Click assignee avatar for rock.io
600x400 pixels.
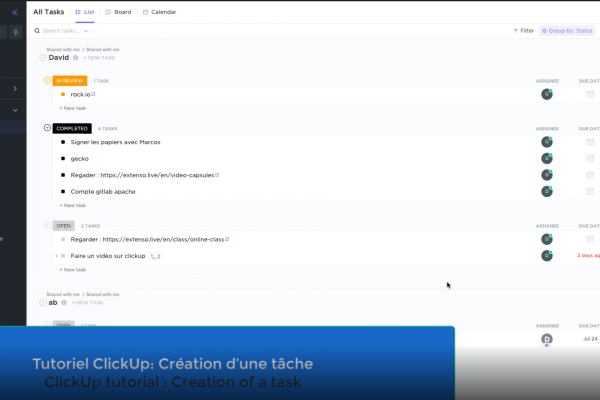click(x=547, y=94)
